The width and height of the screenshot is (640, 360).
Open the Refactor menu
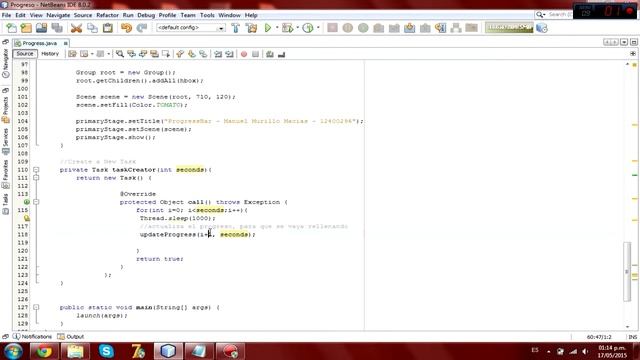(x=107, y=15)
